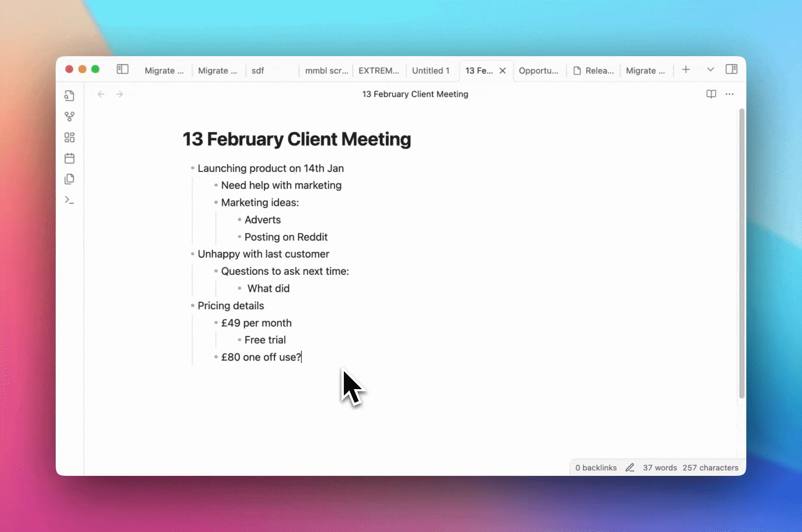Open the canvas grid icon in sidebar
Screen dimensions: 802x532
pyautogui.click(x=69, y=137)
